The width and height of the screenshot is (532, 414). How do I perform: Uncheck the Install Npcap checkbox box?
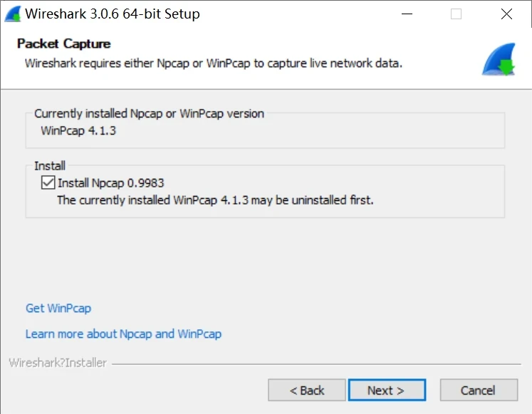pyautogui.click(x=48, y=183)
